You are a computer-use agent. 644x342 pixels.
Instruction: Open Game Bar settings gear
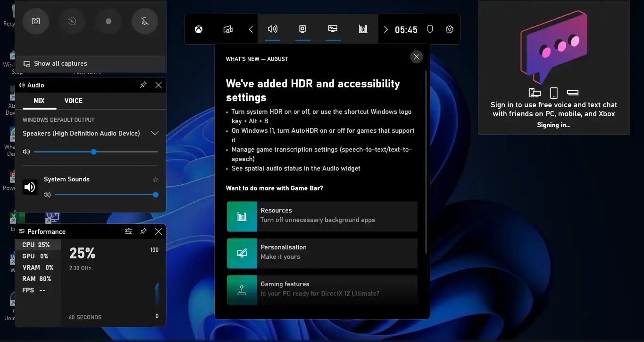coord(450,29)
